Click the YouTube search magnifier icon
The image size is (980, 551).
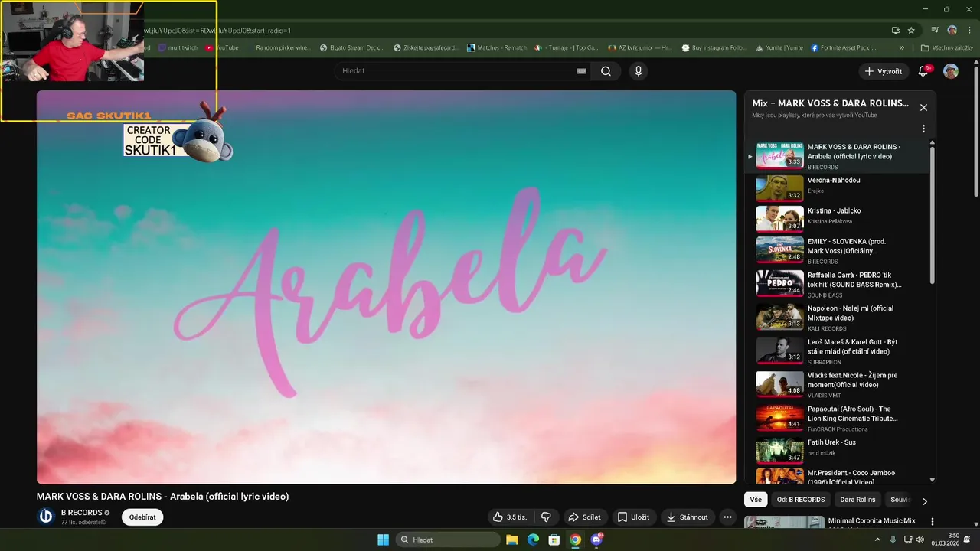[606, 71]
